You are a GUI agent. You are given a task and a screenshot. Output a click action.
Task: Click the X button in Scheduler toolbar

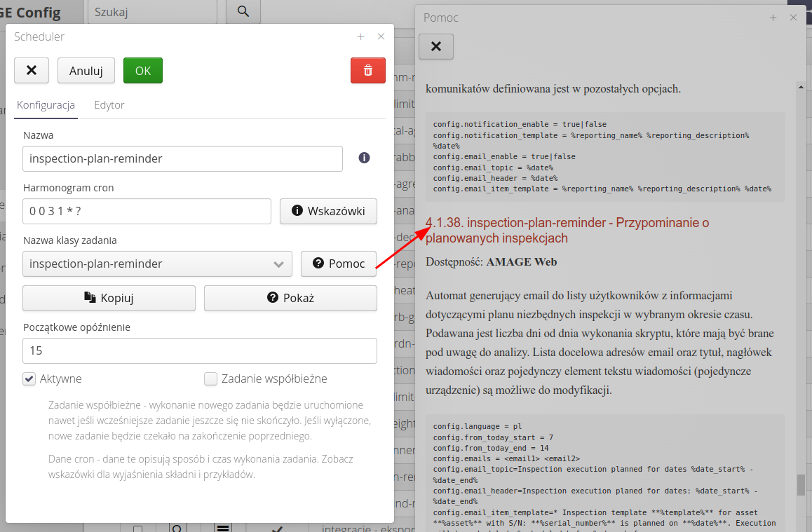pyautogui.click(x=32, y=71)
